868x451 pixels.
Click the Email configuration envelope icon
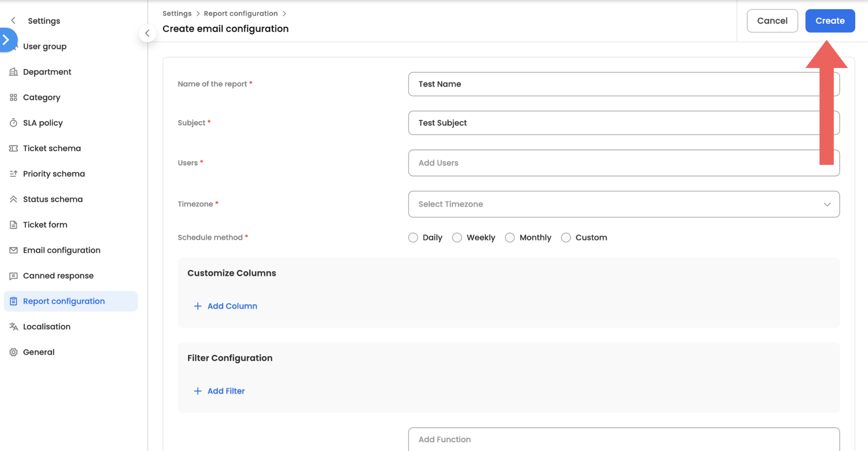14,250
